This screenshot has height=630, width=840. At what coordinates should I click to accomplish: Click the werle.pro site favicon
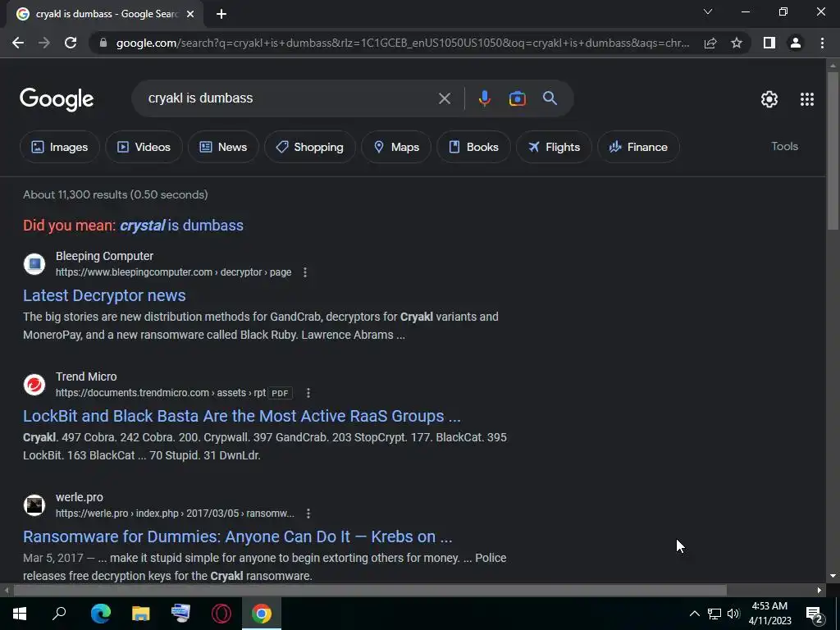click(34, 505)
